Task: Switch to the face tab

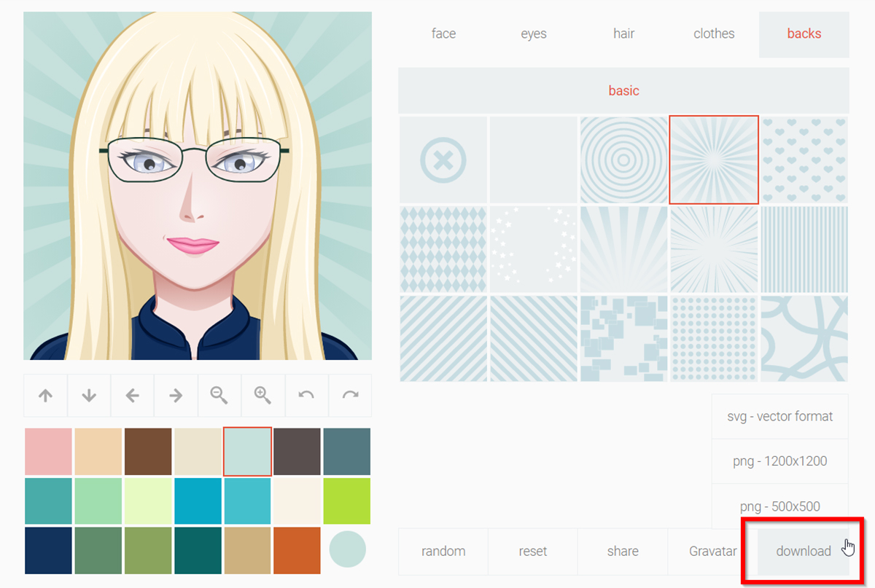Action: (x=443, y=34)
